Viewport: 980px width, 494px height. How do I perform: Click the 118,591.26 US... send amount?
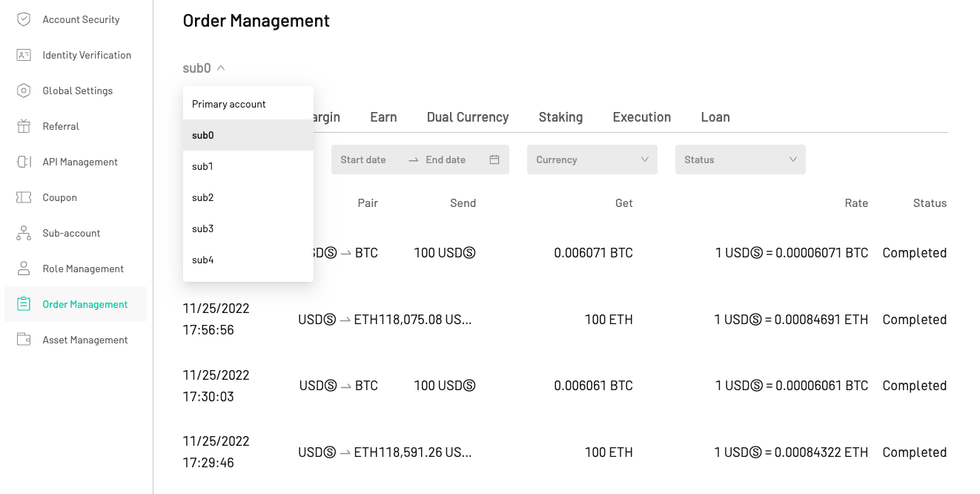tap(426, 452)
